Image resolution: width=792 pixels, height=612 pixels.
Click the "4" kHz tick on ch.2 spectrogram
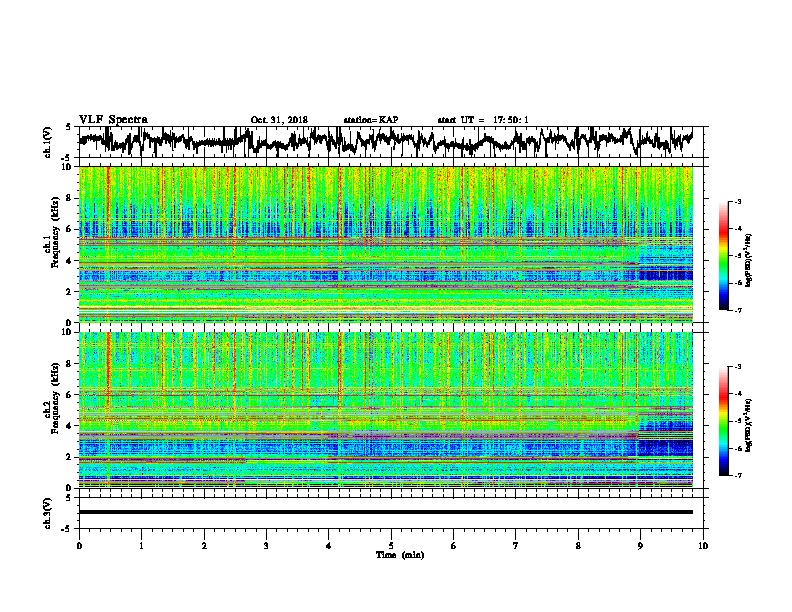click(71, 426)
